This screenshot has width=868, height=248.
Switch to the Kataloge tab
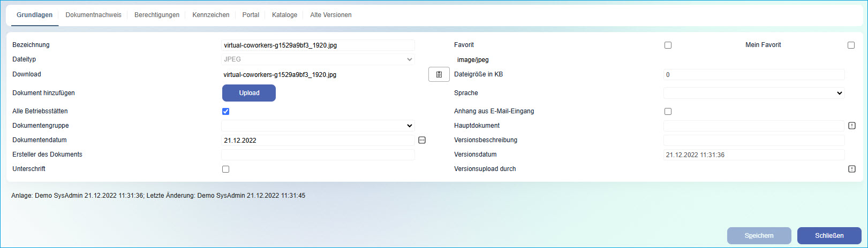pyautogui.click(x=284, y=15)
